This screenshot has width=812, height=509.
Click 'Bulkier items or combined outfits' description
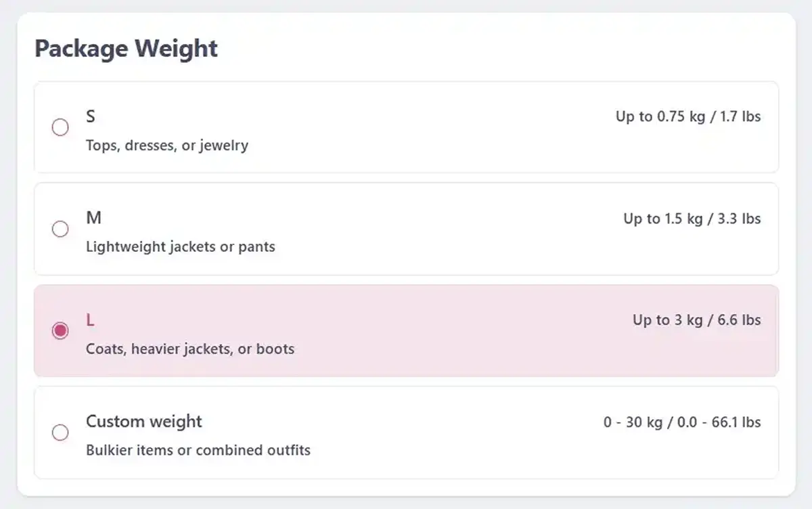198,449
